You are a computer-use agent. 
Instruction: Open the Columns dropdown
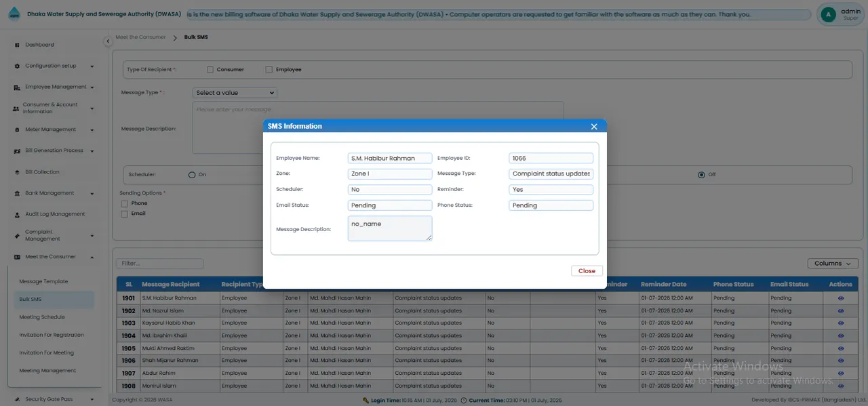pyautogui.click(x=833, y=264)
